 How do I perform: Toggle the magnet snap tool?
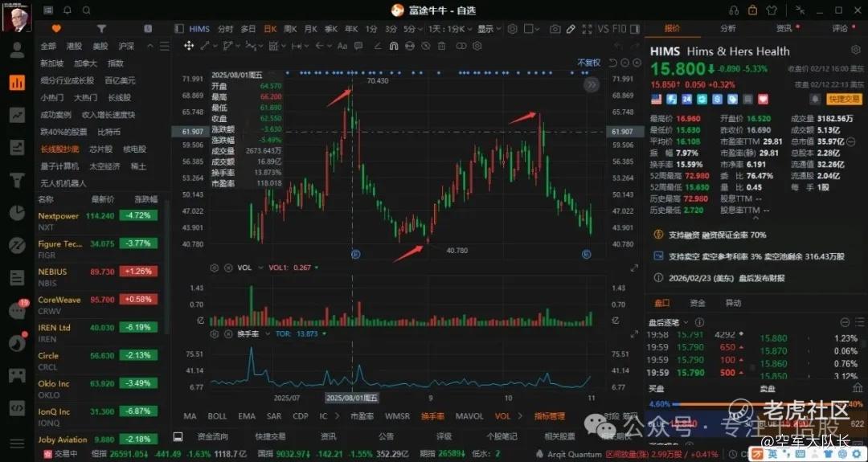(394, 46)
